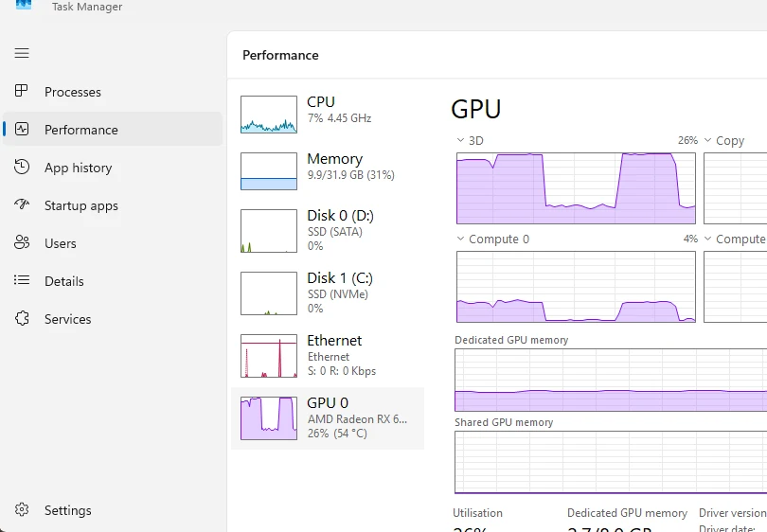Click the '9.9/31.9 GB (31%)' memory value
The height and width of the screenshot is (532, 767).
pos(350,174)
